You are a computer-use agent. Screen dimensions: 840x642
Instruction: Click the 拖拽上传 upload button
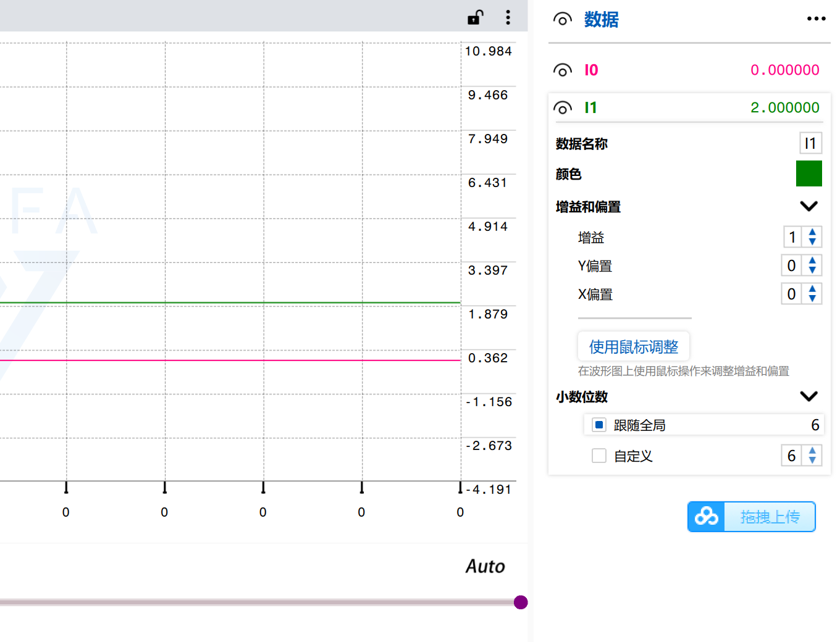(769, 516)
